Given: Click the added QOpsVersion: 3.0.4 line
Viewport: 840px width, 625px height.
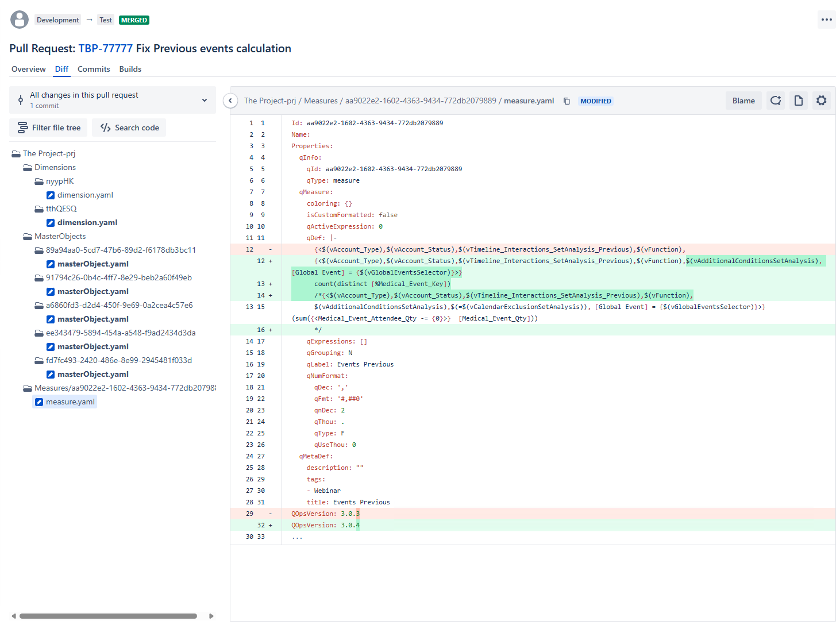Looking at the screenshot, I should pos(533,525).
